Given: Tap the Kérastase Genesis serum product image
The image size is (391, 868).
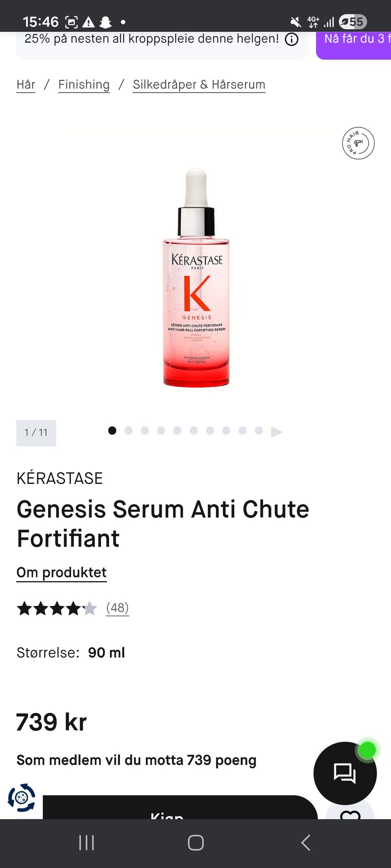Looking at the screenshot, I should click(196, 278).
